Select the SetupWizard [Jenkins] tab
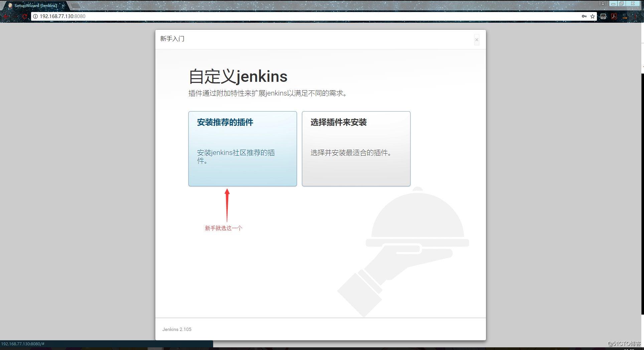Image resolution: width=644 pixels, height=350 pixels. 35,6
